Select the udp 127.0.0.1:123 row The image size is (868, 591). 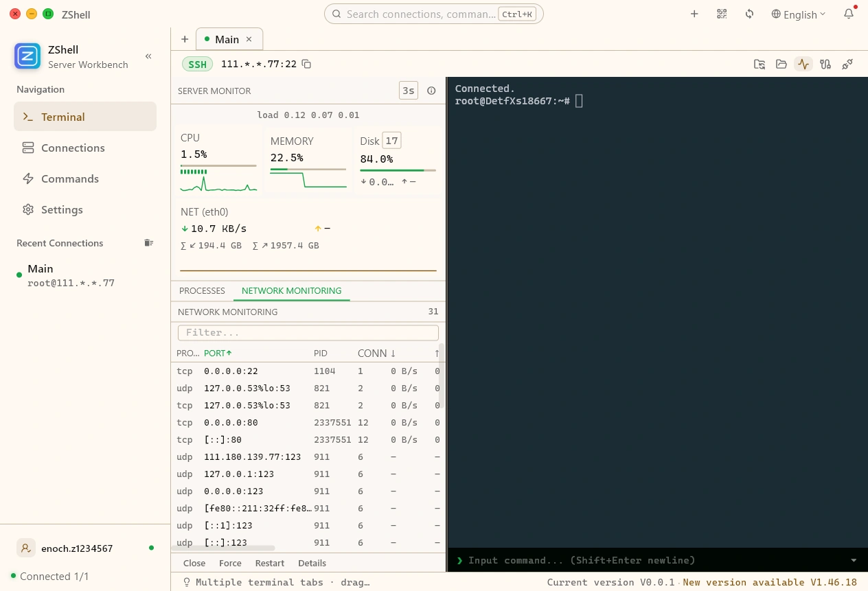(306, 474)
